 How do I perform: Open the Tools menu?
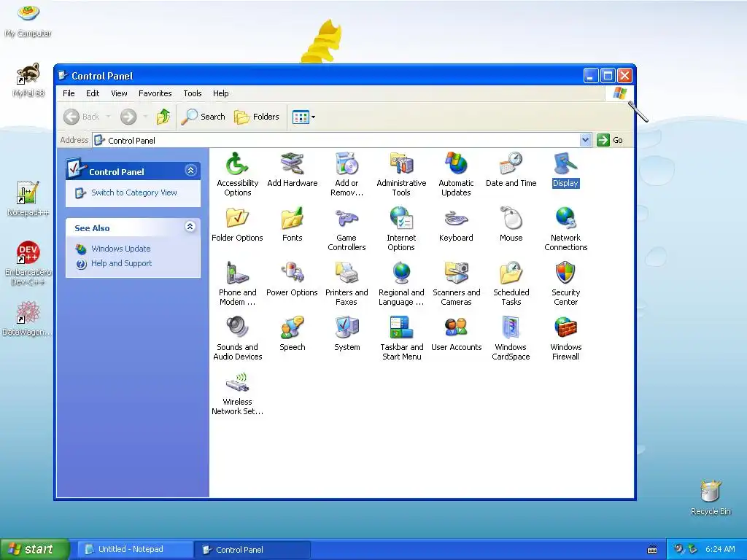point(193,93)
